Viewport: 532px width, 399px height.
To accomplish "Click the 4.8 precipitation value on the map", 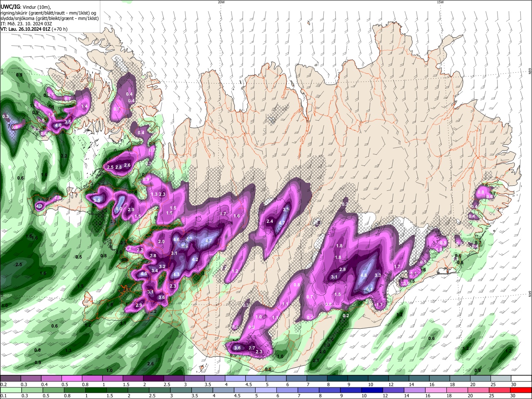I will pyautogui.click(x=364, y=275).
